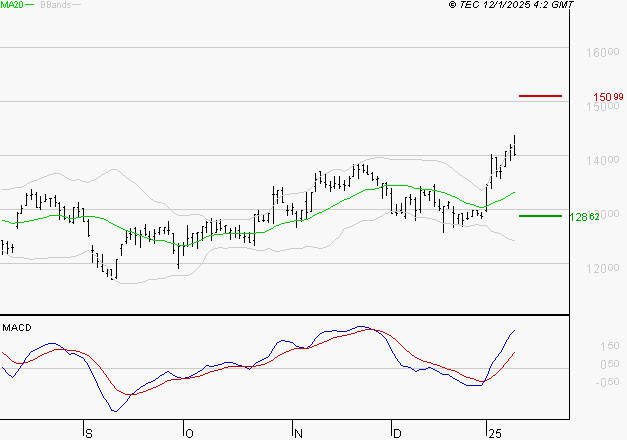The height and width of the screenshot is (440, 627).
Task: Click the 120 price axis label
Action: [603, 268]
